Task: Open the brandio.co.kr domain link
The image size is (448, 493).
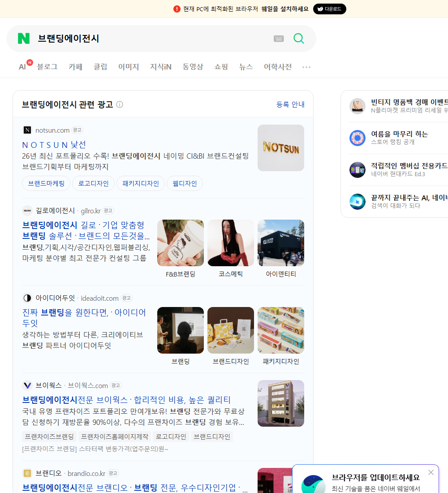Action: click(x=86, y=473)
